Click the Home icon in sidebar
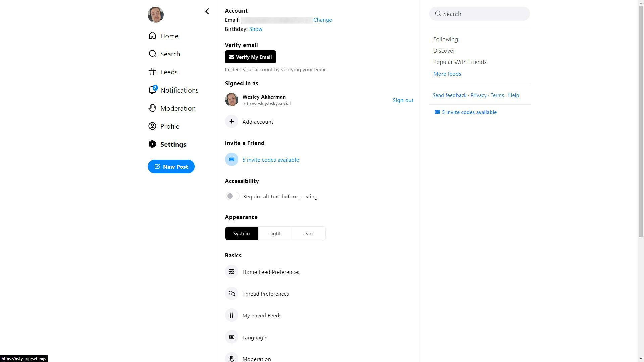The width and height of the screenshot is (644, 362). pyautogui.click(x=152, y=36)
